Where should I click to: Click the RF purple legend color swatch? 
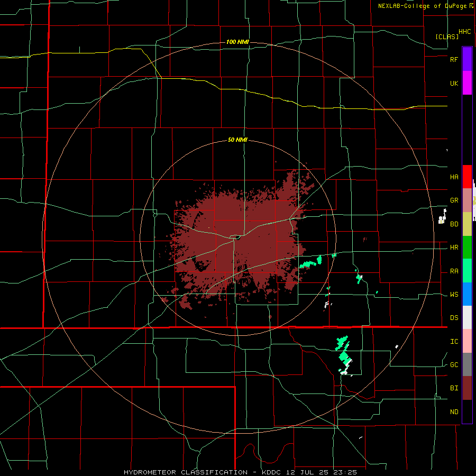tap(467, 59)
